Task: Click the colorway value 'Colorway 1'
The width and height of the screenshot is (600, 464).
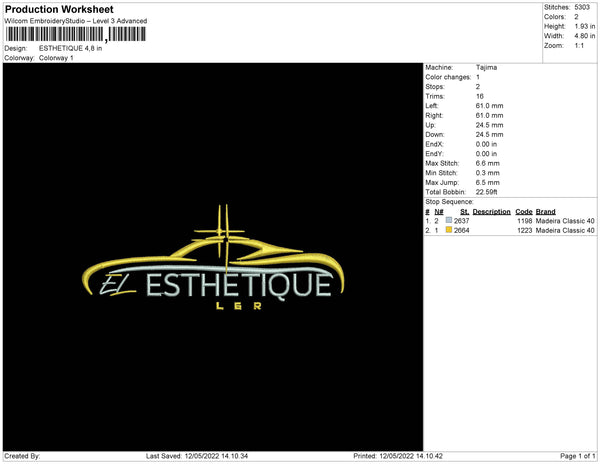Action: tap(56, 58)
